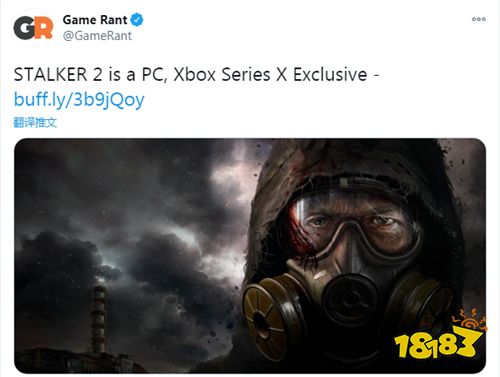Open the STALKER 2 artwork image
Viewport: 500px width, 377px height.
(250, 256)
